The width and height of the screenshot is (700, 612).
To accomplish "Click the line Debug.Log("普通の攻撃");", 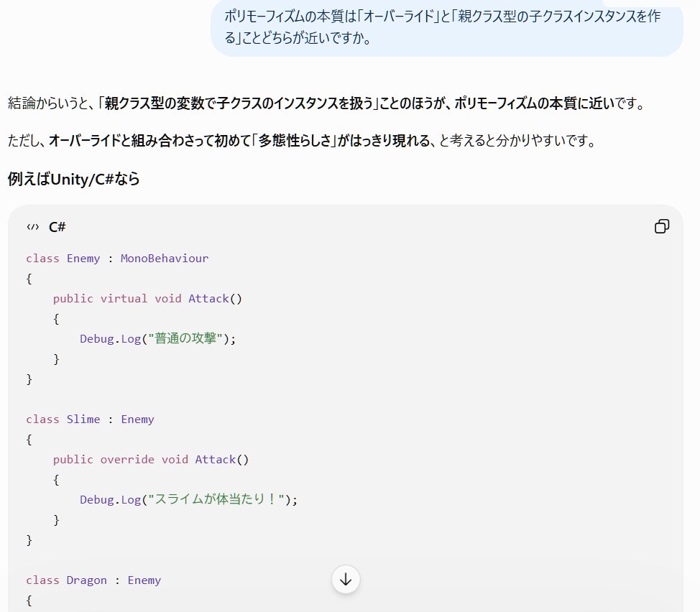I will (157, 338).
